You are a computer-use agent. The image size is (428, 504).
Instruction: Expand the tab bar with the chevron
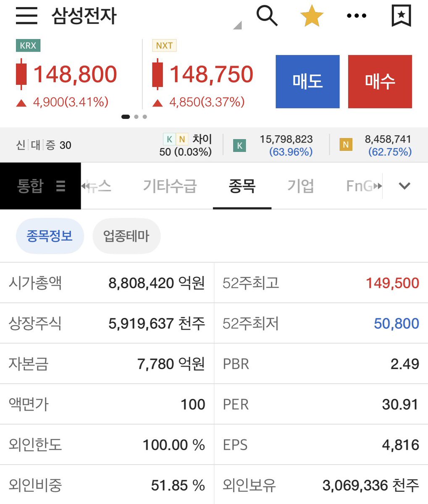[x=404, y=186]
